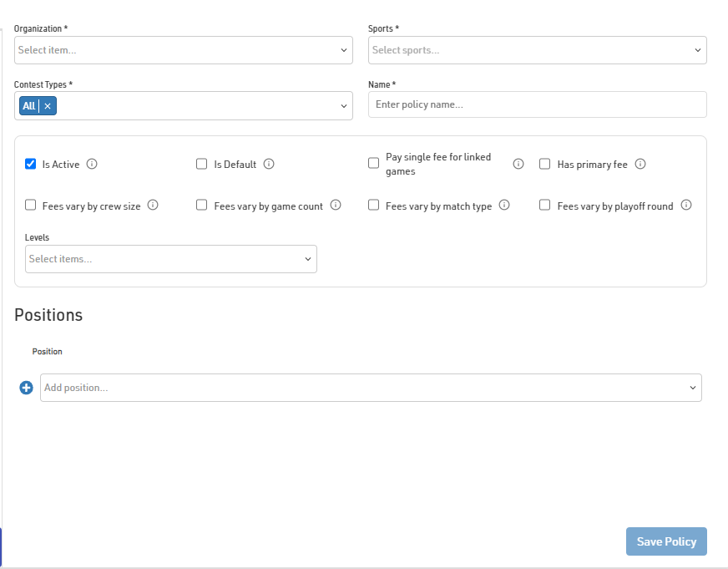Click the blue plus add position icon

point(26,388)
